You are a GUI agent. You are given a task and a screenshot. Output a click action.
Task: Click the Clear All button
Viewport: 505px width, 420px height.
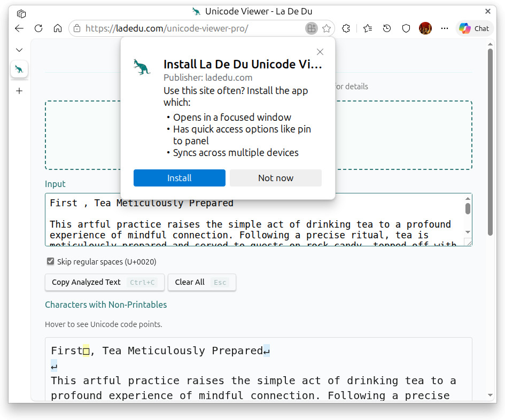202,282
